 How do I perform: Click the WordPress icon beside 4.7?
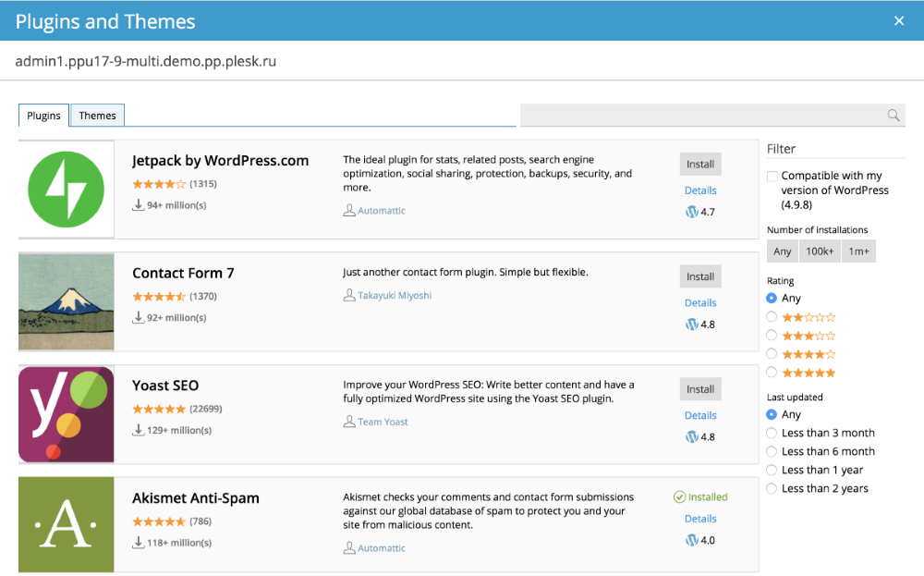point(691,212)
